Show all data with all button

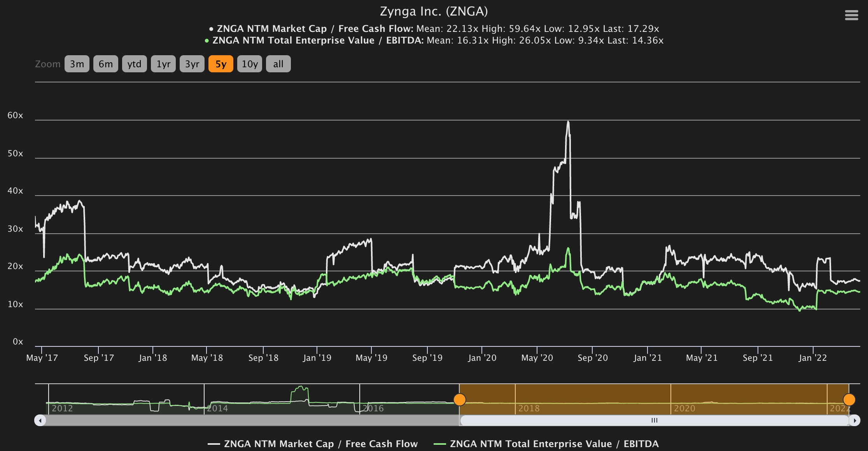(278, 64)
